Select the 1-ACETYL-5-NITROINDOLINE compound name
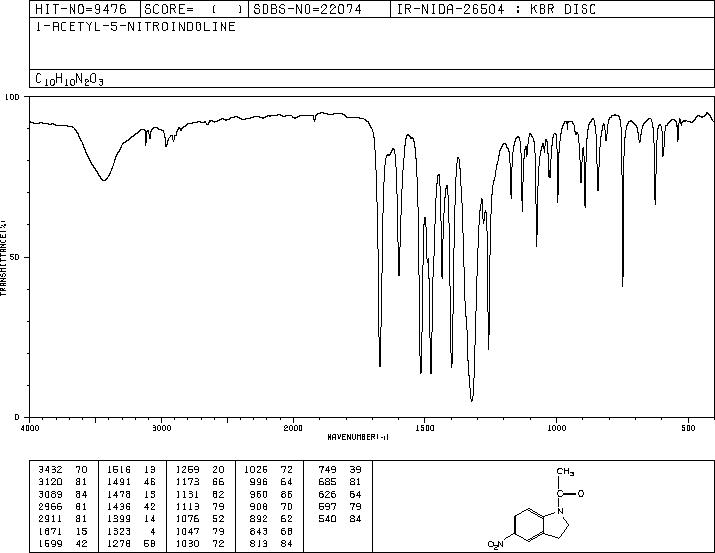The width and height of the screenshot is (715, 553). tap(135, 27)
